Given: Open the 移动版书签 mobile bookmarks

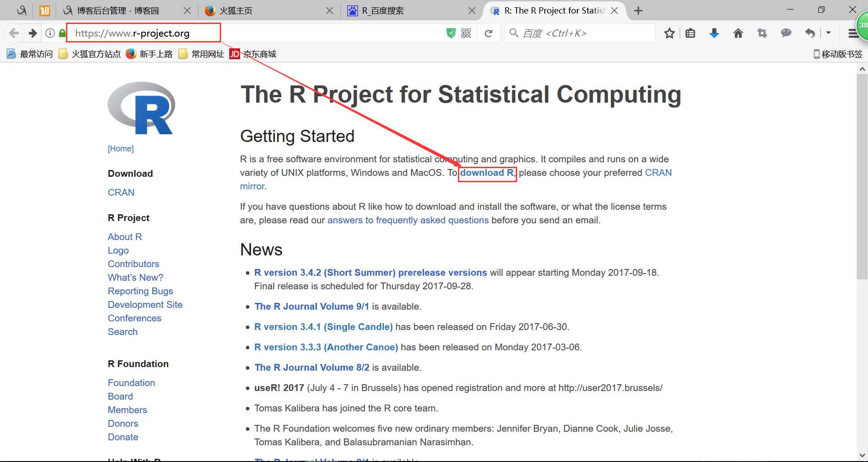Looking at the screenshot, I should click(838, 54).
